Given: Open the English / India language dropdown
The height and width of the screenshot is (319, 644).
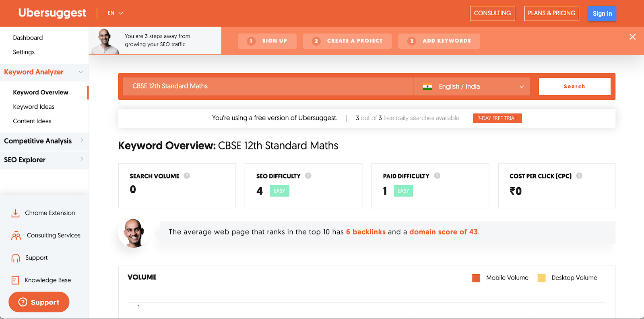Looking at the screenshot, I should [x=472, y=87].
